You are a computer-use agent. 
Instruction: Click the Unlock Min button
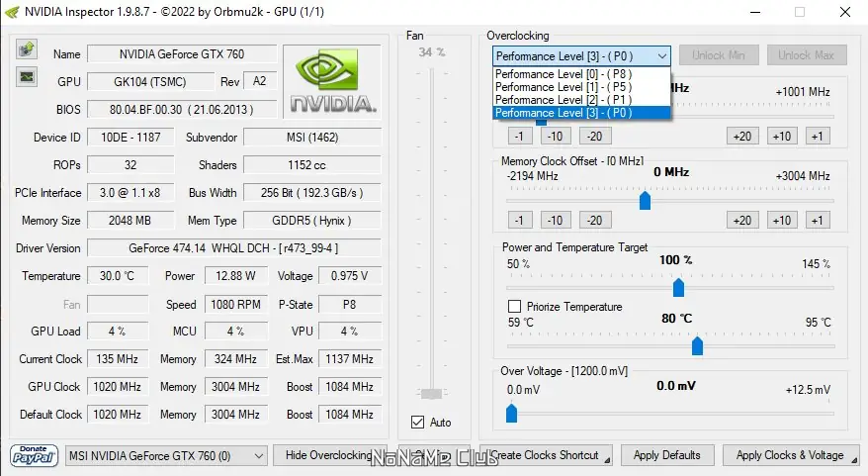point(718,55)
